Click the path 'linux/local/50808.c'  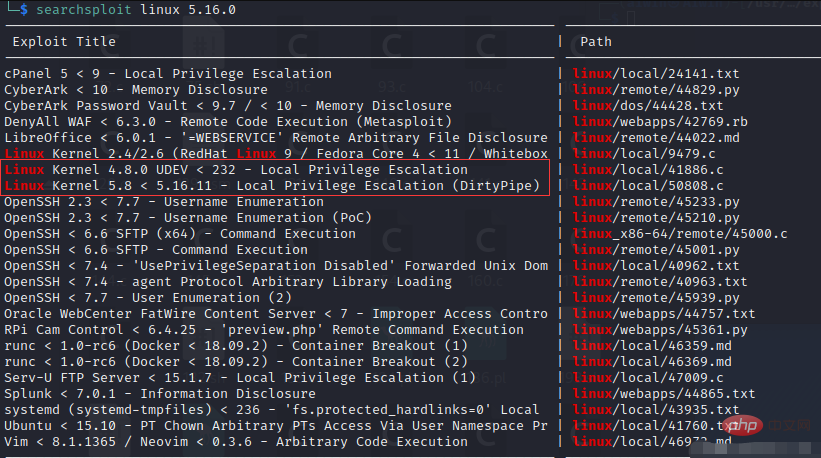[648, 185]
